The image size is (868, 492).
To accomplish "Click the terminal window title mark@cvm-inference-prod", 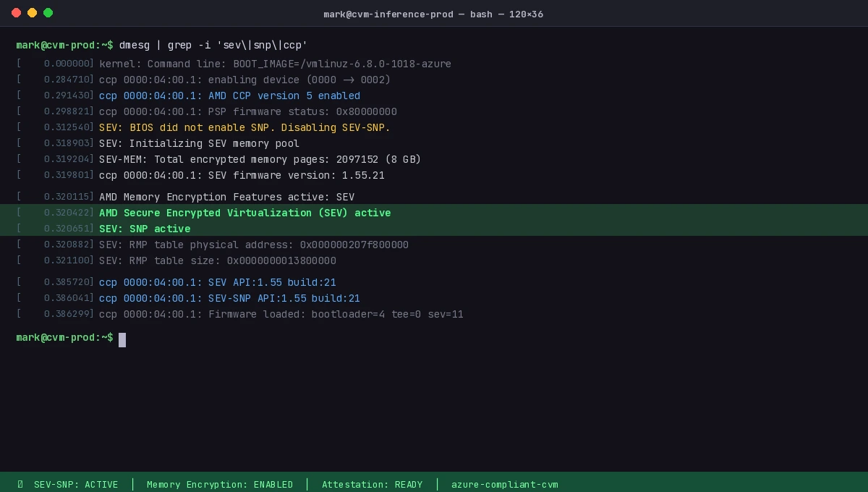I will (x=388, y=14).
